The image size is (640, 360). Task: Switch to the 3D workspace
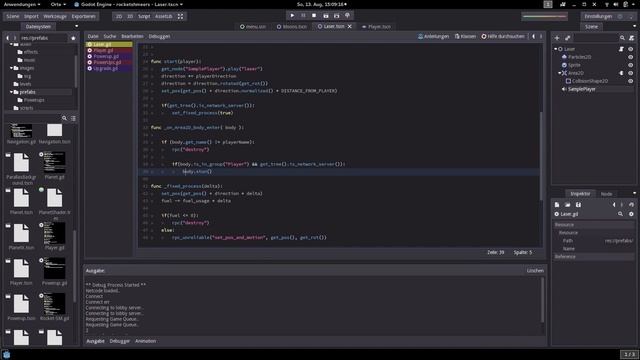tap(130, 16)
